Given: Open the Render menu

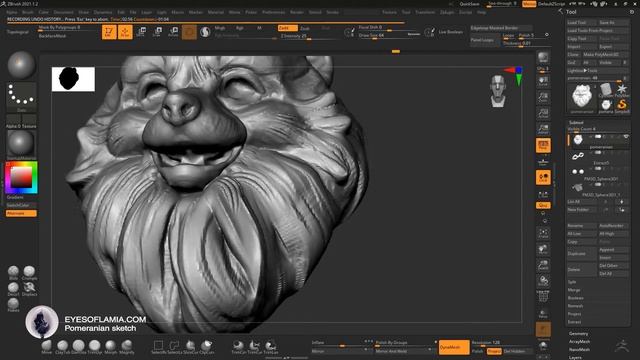Looking at the screenshot, I should click(x=297, y=12).
